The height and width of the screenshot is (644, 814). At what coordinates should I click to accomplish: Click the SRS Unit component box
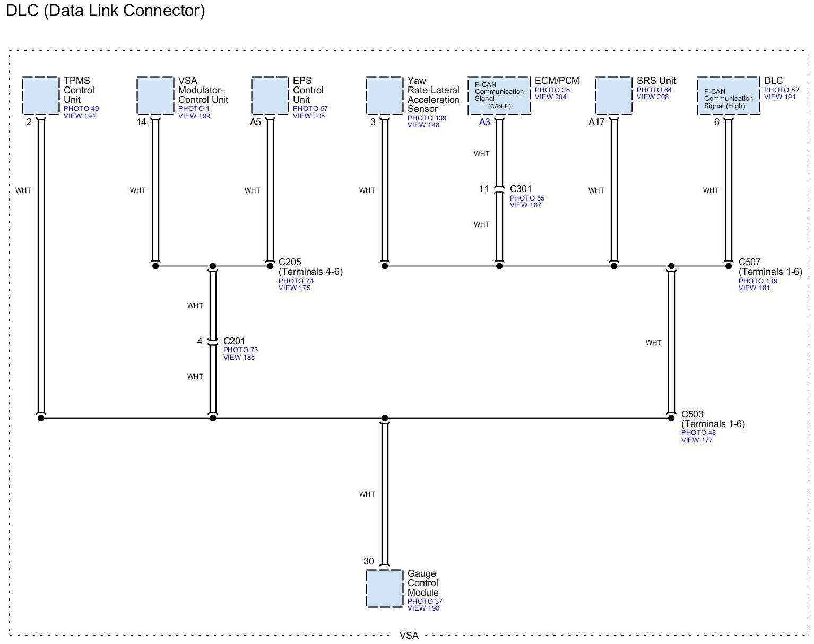[x=613, y=95]
